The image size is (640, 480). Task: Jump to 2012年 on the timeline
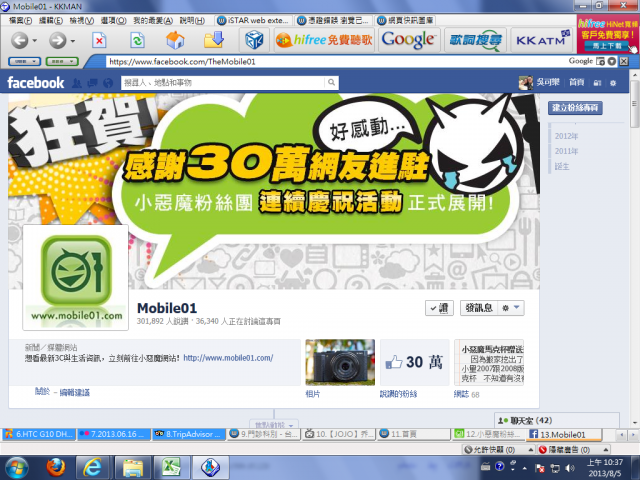coord(566,136)
